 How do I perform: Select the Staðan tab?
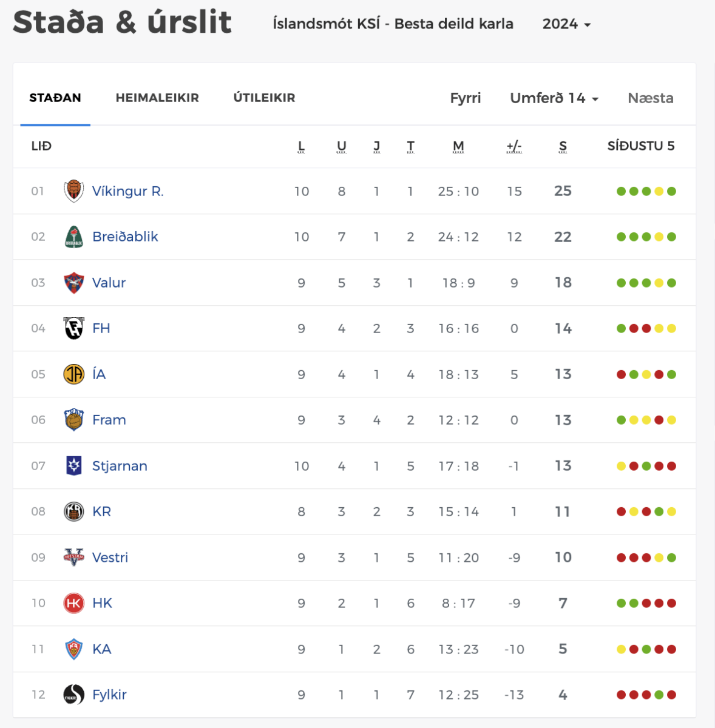point(55,98)
